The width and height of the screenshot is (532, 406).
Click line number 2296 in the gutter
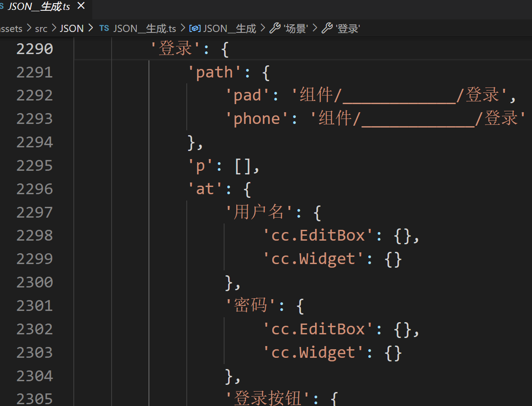tap(35, 189)
